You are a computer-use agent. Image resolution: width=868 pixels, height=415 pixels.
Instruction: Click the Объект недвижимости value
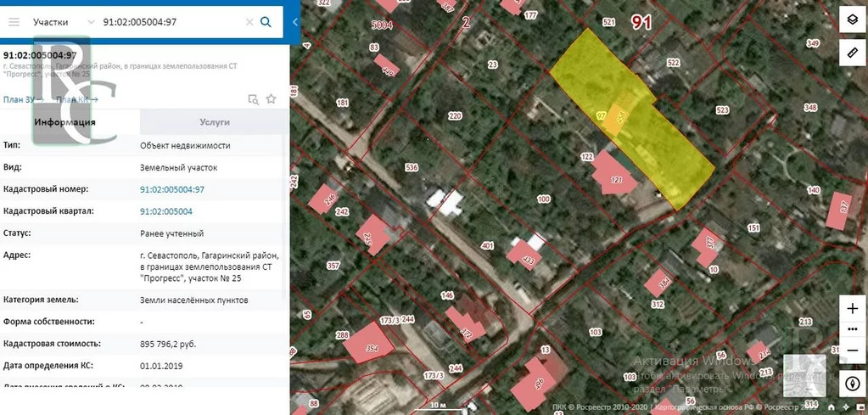185,145
